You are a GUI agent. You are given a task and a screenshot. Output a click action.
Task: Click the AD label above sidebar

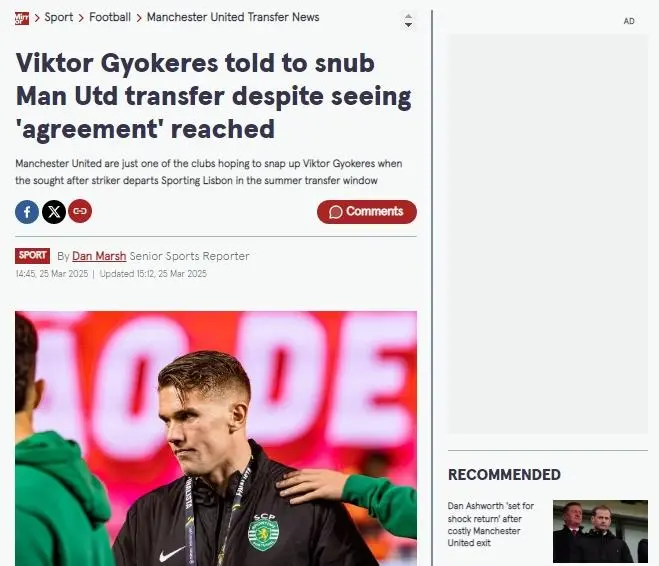point(629,21)
